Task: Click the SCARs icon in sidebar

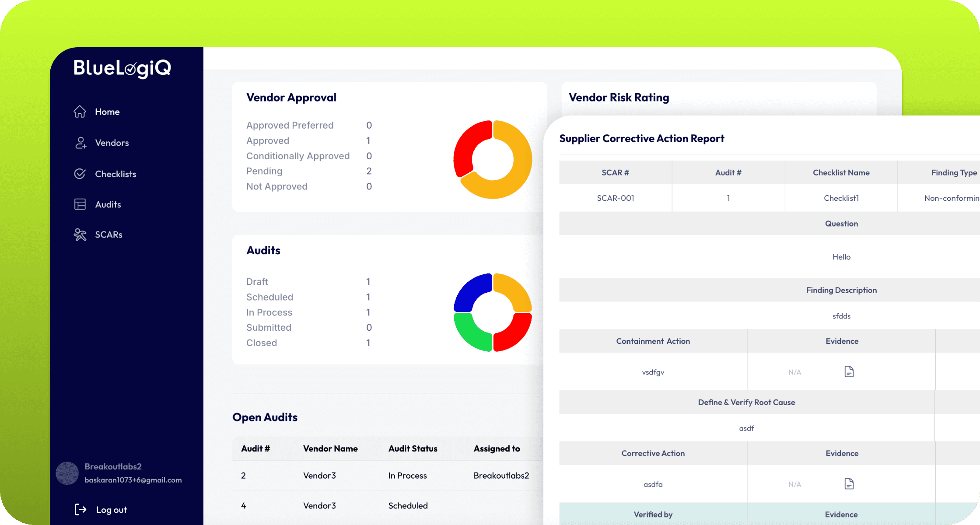Action: tap(80, 234)
